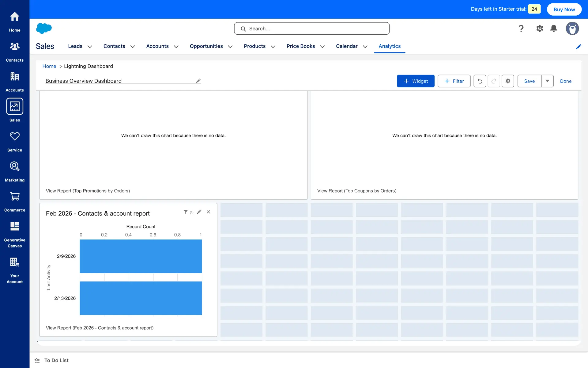Click the widget filter funnel icon
Image resolution: width=588 pixels, height=368 pixels.
pyautogui.click(x=186, y=212)
